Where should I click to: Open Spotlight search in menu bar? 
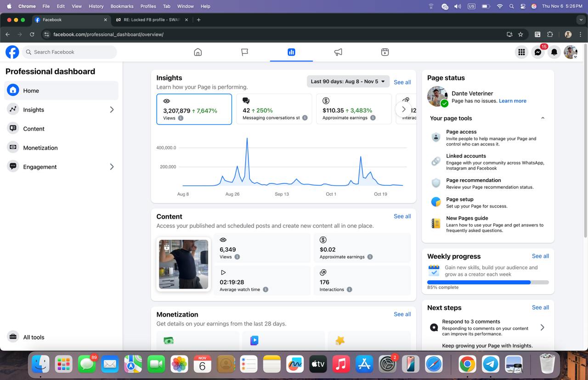point(512,6)
